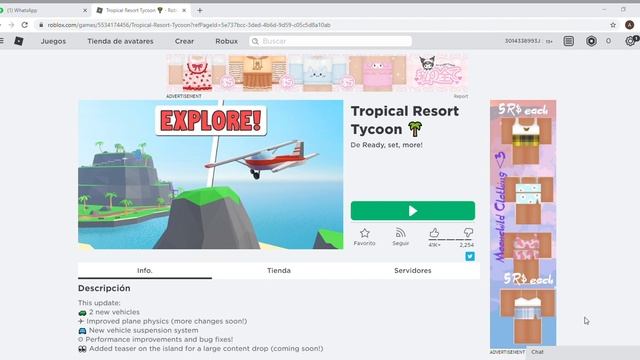Open the Juegos menu
The width and height of the screenshot is (640, 360).
point(53,41)
